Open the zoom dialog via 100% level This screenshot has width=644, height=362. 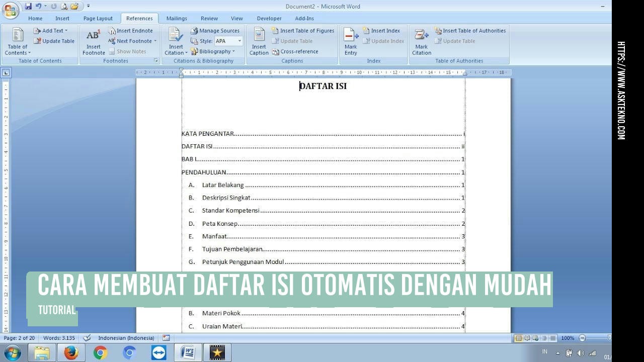(x=568, y=338)
